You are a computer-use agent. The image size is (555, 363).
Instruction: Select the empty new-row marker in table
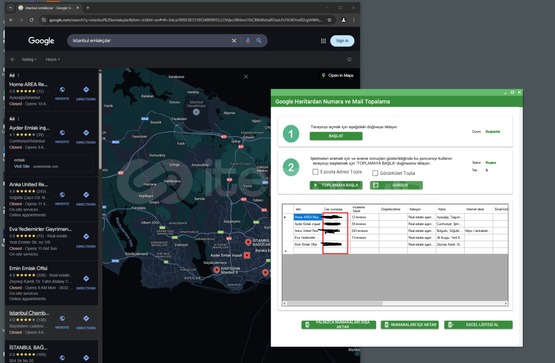tap(287, 251)
